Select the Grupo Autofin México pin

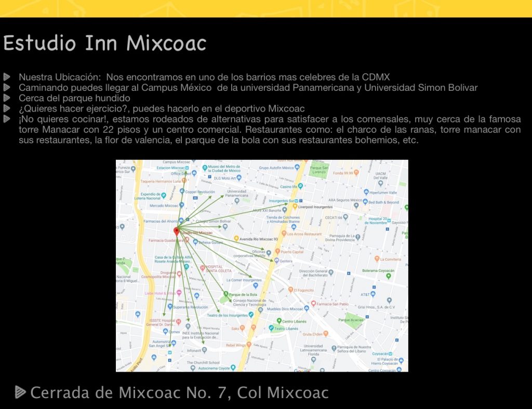(x=297, y=168)
